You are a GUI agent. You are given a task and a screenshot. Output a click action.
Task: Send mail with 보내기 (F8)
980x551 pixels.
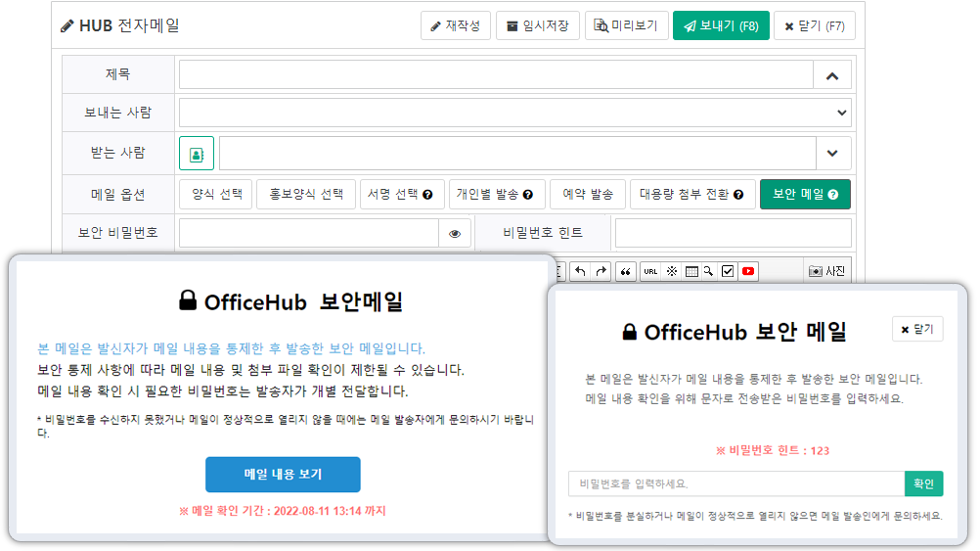click(x=721, y=25)
